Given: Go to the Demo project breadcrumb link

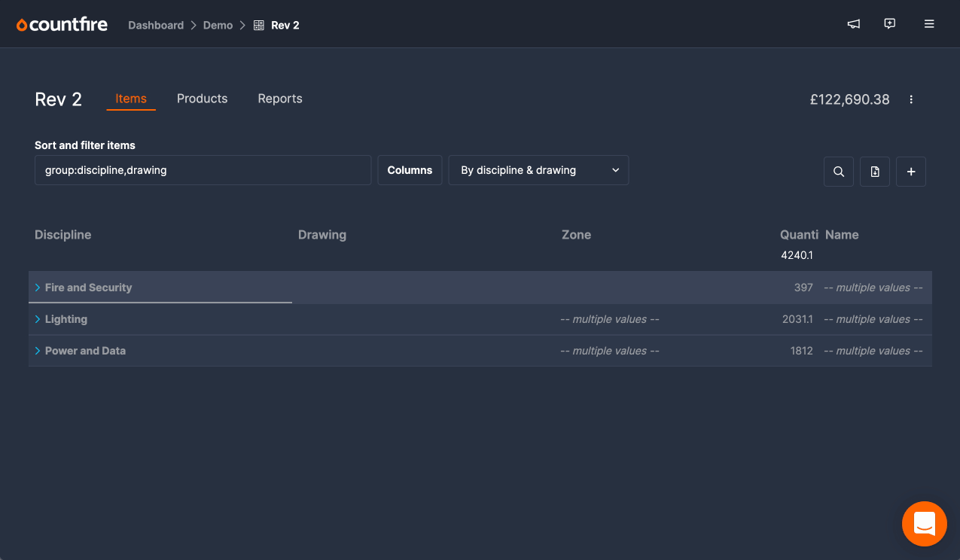Looking at the screenshot, I should click(x=218, y=24).
